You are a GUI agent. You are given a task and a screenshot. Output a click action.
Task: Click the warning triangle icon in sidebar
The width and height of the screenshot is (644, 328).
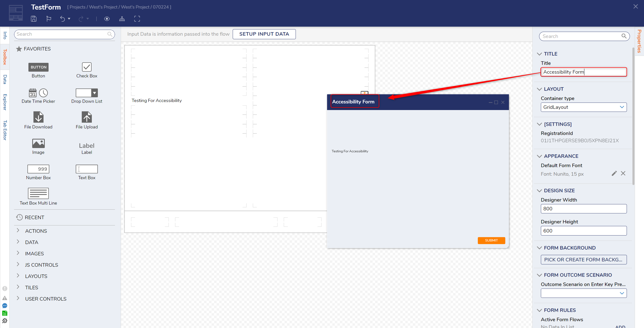pyautogui.click(x=5, y=298)
